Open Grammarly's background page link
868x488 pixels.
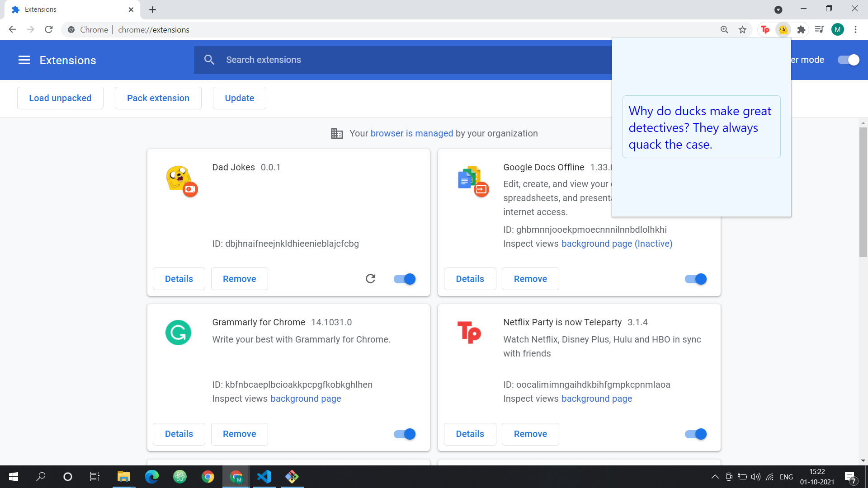306,399
